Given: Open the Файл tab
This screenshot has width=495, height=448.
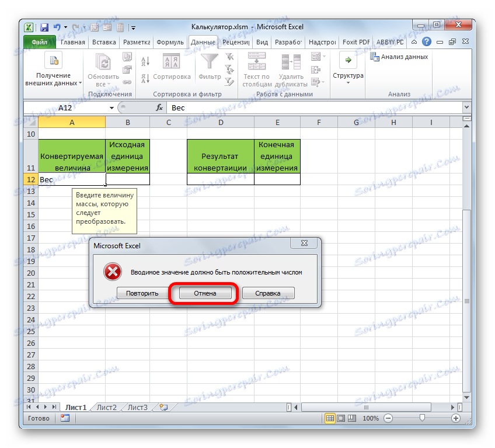Looking at the screenshot, I should click(40, 42).
